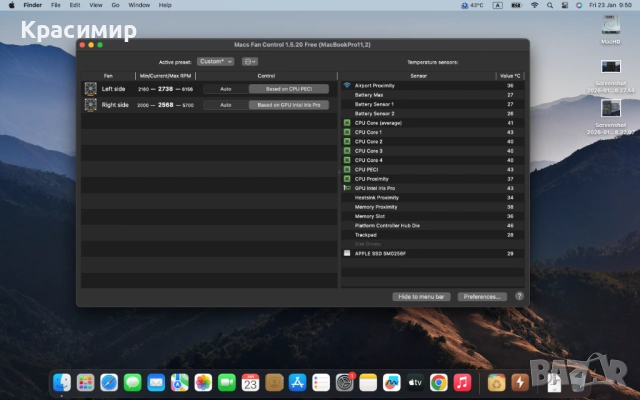Image resolution: width=640 pixels, height=400 pixels.
Task: Launch Google Chrome from the Dock
Action: (x=438, y=383)
